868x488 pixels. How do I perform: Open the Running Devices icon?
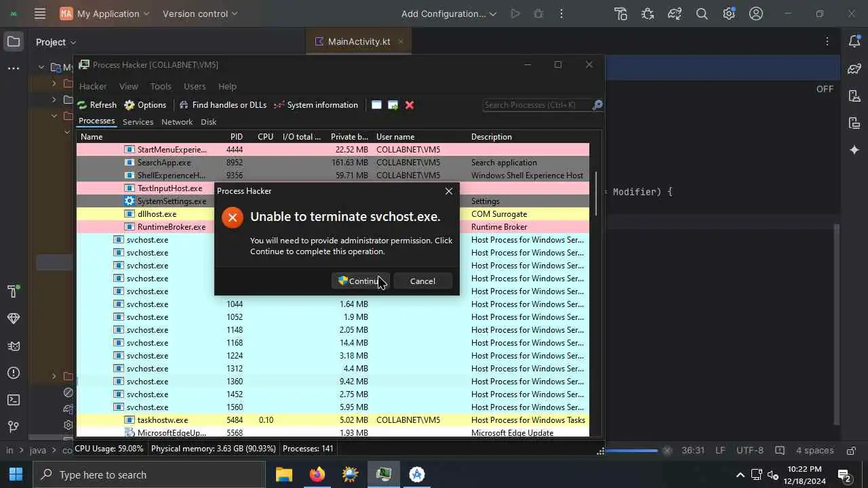pos(854,123)
